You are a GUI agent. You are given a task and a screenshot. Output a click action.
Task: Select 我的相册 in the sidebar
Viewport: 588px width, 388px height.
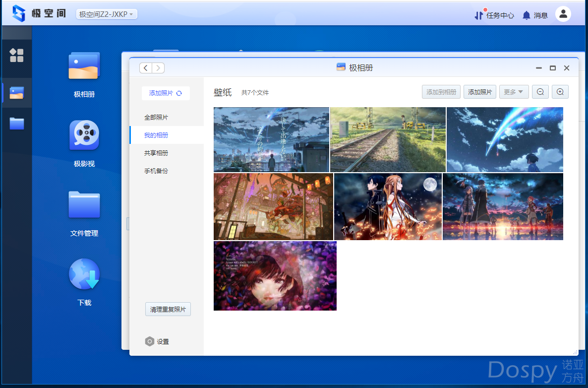(x=167, y=135)
